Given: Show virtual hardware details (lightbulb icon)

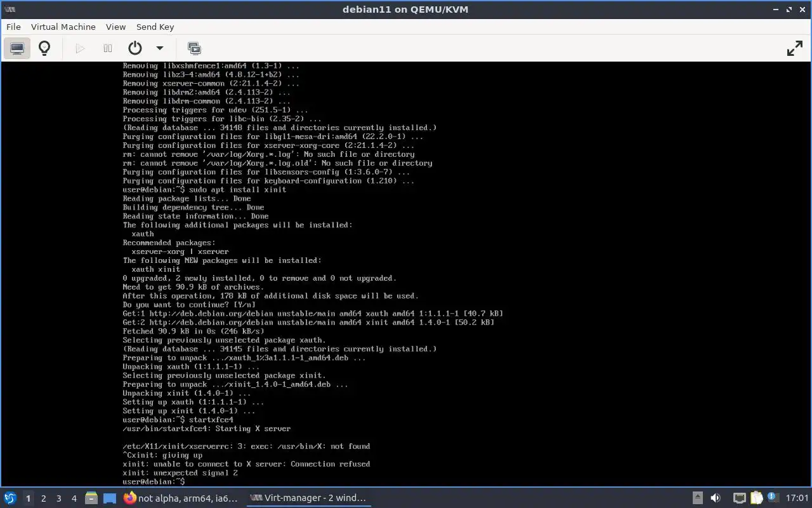Looking at the screenshot, I should coord(44,48).
